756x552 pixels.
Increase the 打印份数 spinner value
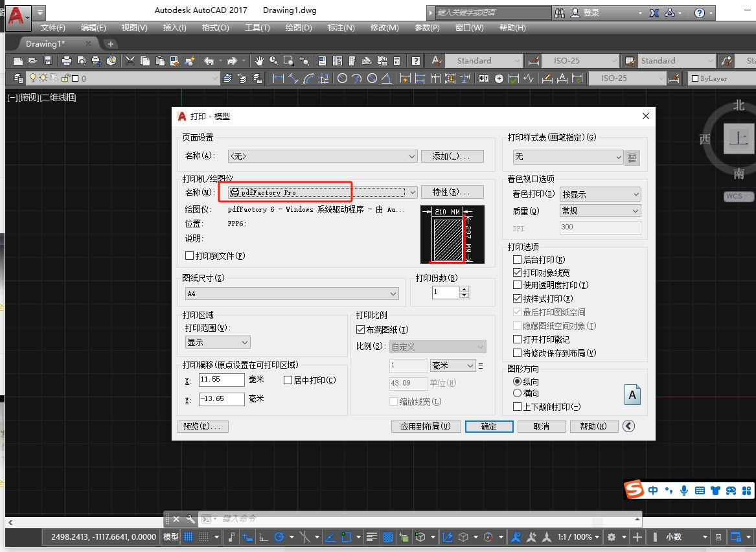pyautogui.click(x=464, y=289)
